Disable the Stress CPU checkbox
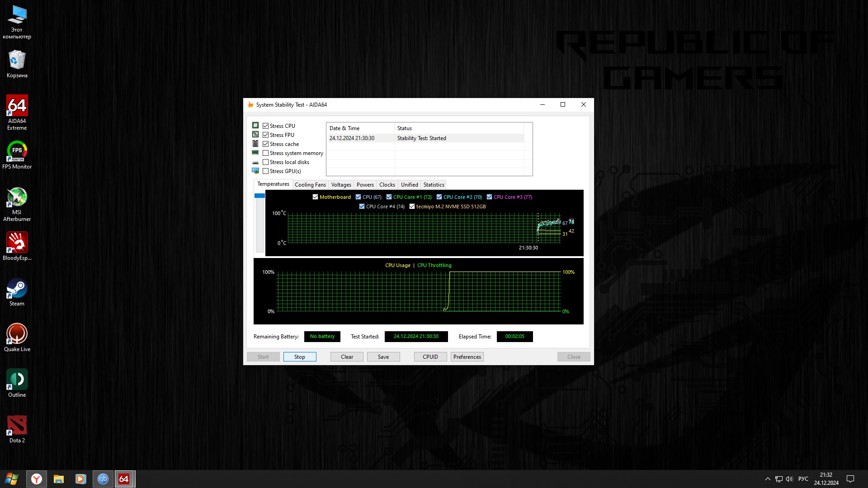This screenshot has width=868, height=488. [266, 126]
